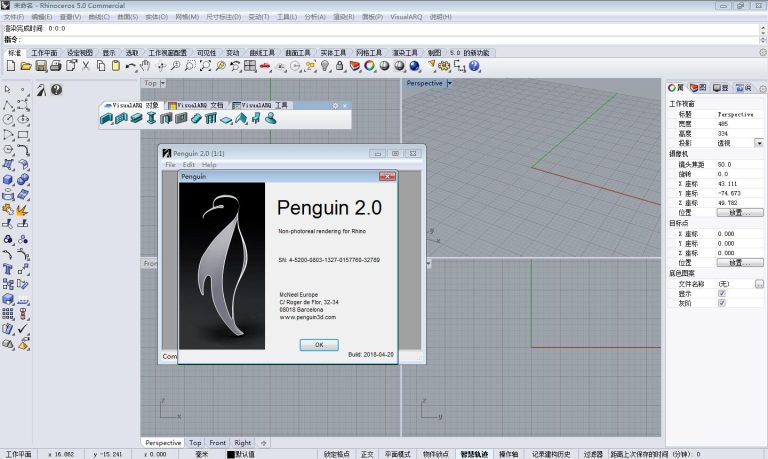Open the VisualARQ 文档 tab
Image resolution: width=768 pixels, height=459 pixels.
[196, 105]
